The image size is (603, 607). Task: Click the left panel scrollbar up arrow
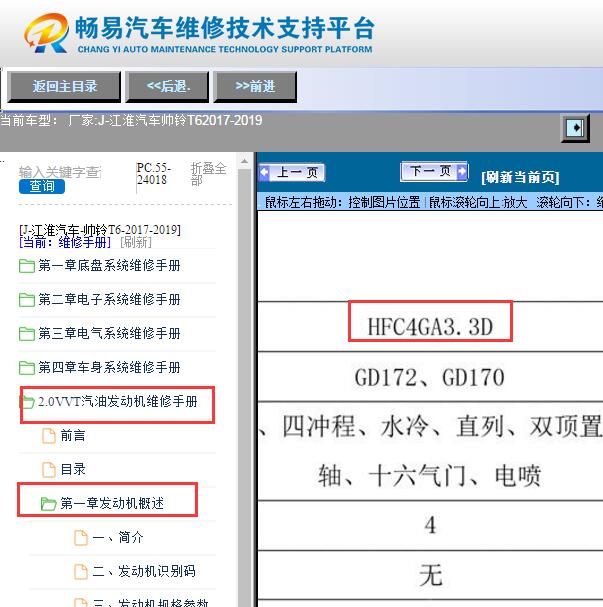(244, 161)
